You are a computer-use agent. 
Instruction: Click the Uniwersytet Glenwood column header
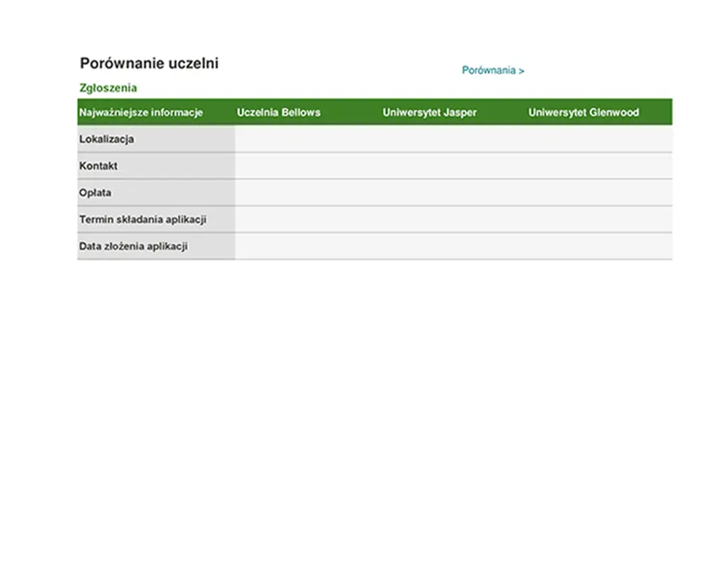pyautogui.click(x=583, y=113)
